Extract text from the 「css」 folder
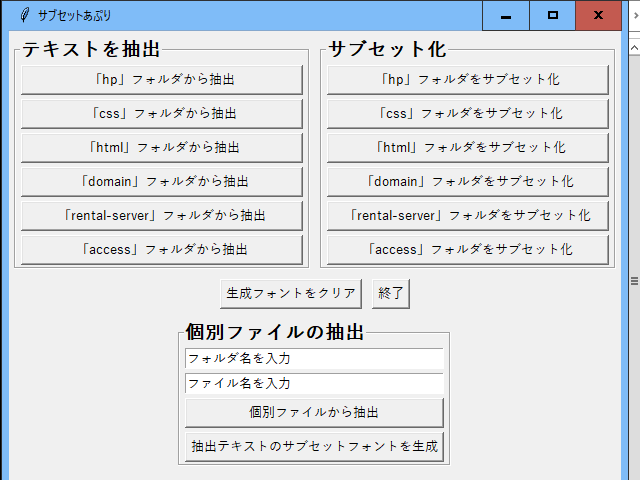 coord(162,113)
